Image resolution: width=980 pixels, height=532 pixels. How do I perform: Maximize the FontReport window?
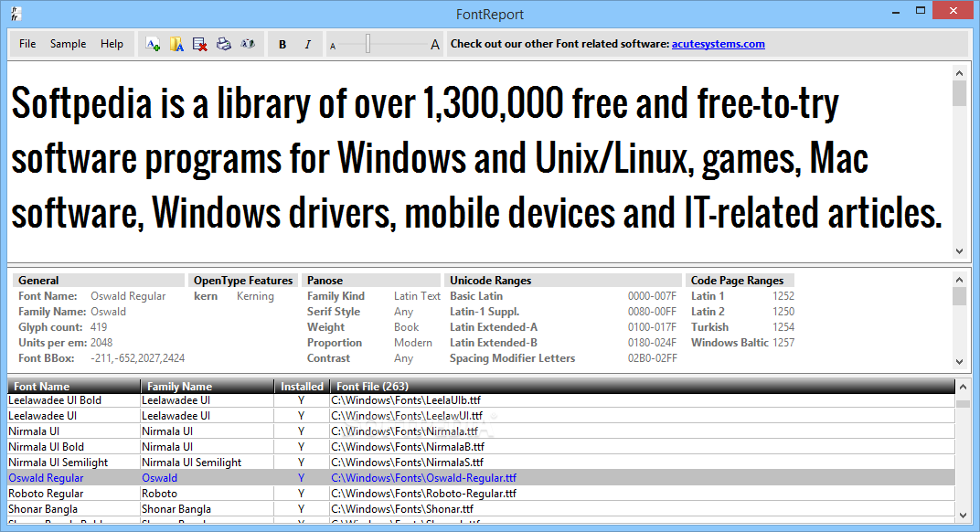point(921,11)
